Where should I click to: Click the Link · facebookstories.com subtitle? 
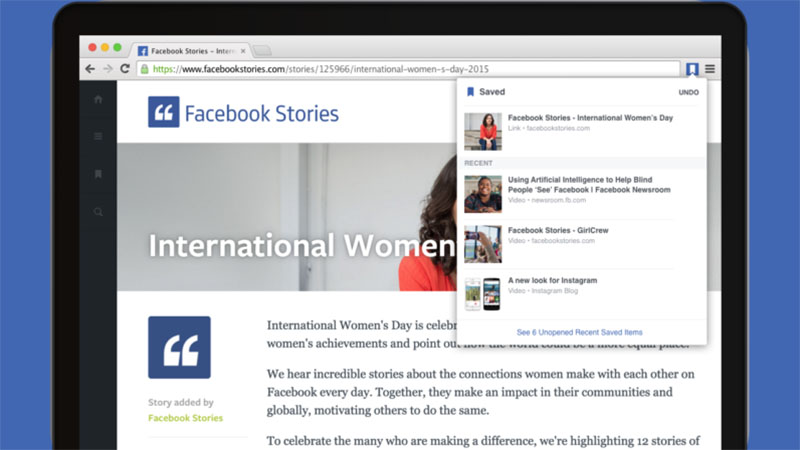[548, 128]
